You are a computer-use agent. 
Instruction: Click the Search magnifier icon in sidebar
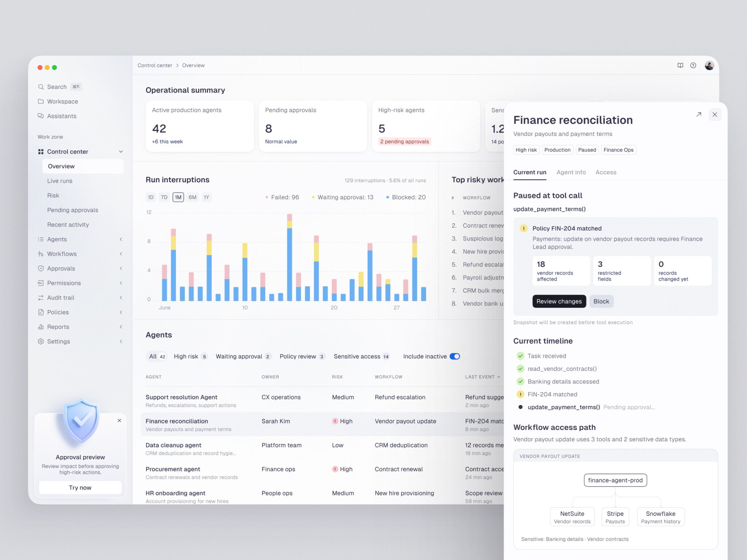tap(41, 87)
